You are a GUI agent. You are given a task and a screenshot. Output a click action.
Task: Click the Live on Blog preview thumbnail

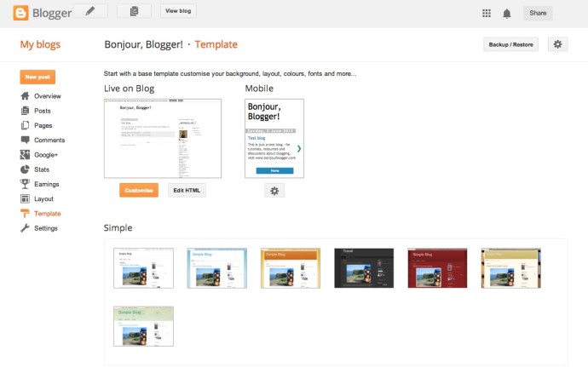point(163,138)
